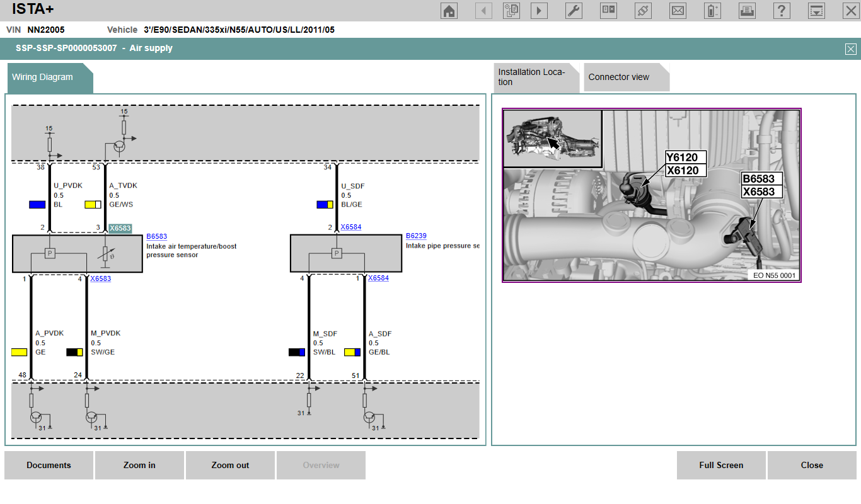The width and height of the screenshot is (861, 504).
Task: Open the B6239 component link
Action: [416, 236]
